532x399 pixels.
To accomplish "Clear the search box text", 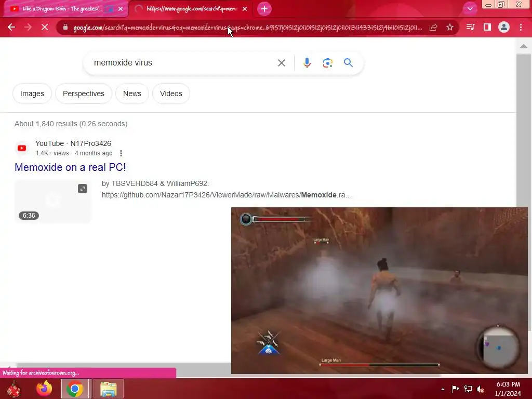I will (281, 63).
